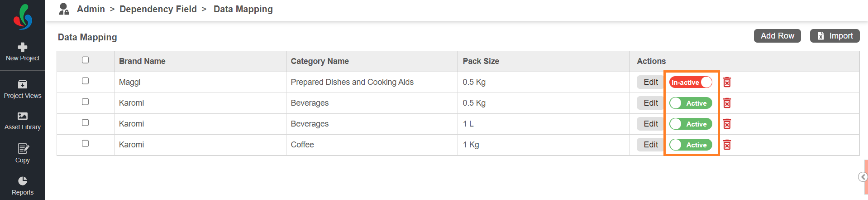Click the app logo in sidebar
This screenshot has height=200, width=868.
[x=23, y=17]
